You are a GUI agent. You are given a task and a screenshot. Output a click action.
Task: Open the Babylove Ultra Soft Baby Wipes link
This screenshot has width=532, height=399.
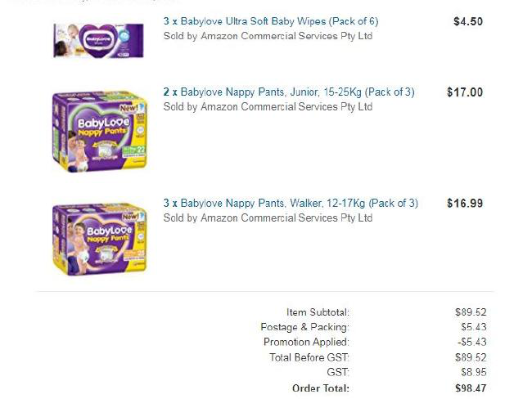tap(271, 21)
